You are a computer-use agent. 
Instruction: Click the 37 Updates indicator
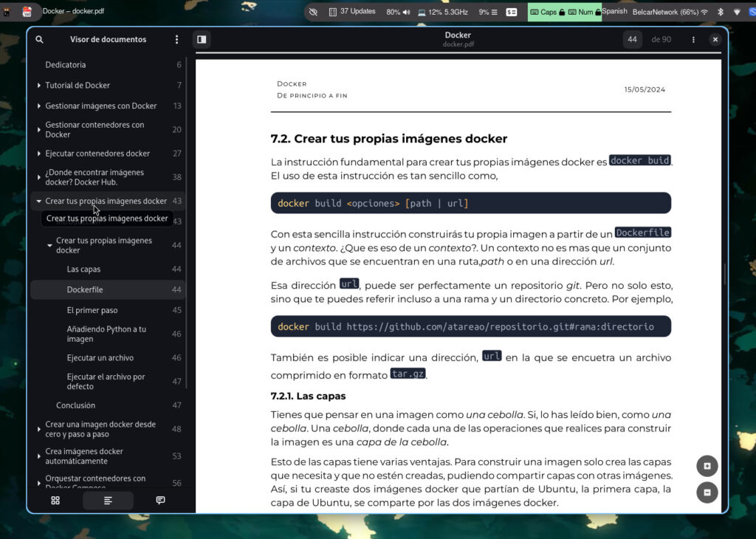click(x=352, y=12)
